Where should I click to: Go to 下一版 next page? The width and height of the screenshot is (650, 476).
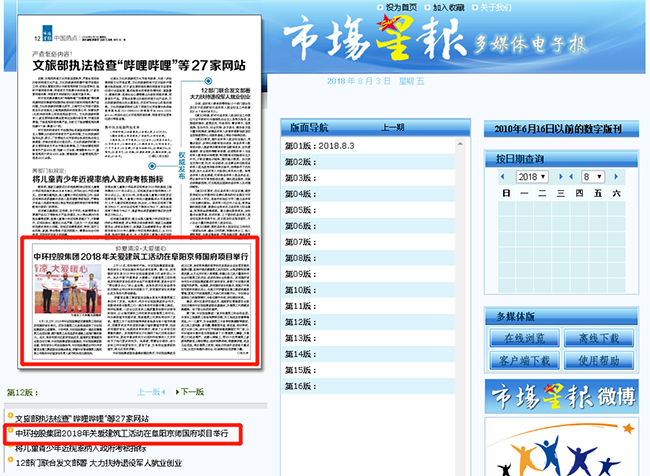(191, 392)
